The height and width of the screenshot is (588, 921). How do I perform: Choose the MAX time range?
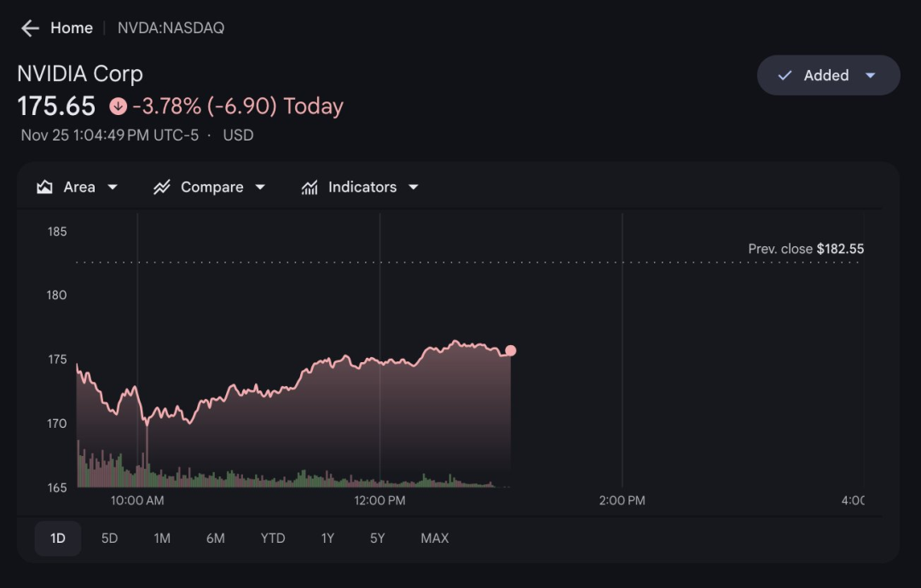pos(434,539)
